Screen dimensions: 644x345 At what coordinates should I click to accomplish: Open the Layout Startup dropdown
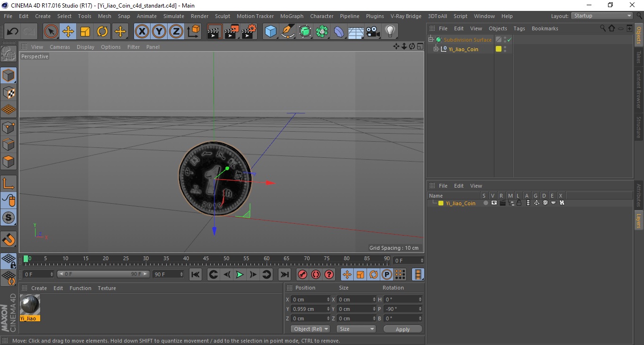tap(603, 16)
